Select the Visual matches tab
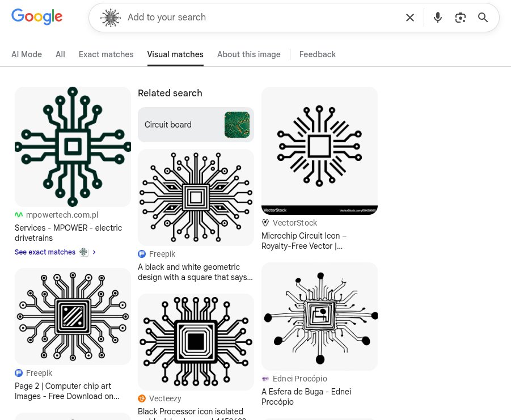Viewport: 511px width, 420px height. pos(175,54)
